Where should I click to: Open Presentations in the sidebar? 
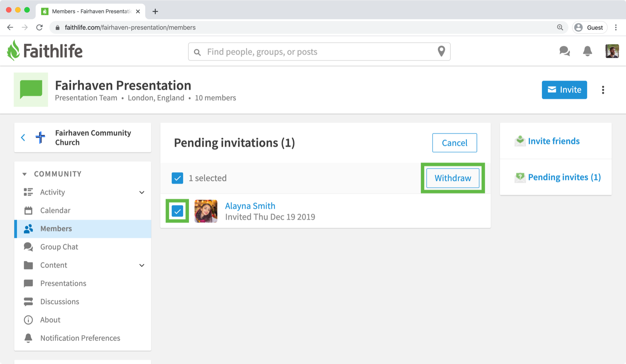[63, 283]
